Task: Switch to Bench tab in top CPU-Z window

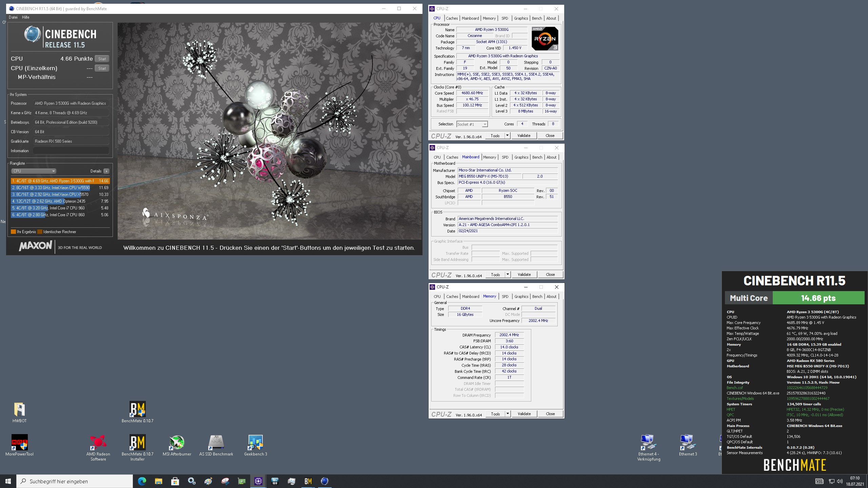Action: point(537,18)
